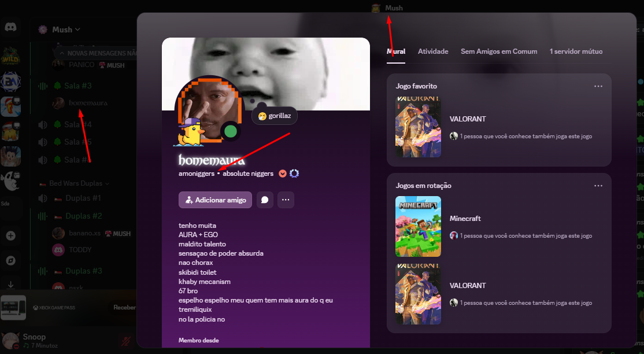This screenshot has height=354, width=644.
Task: Click the Adicionar amigo button
Action: click(215, 200)
